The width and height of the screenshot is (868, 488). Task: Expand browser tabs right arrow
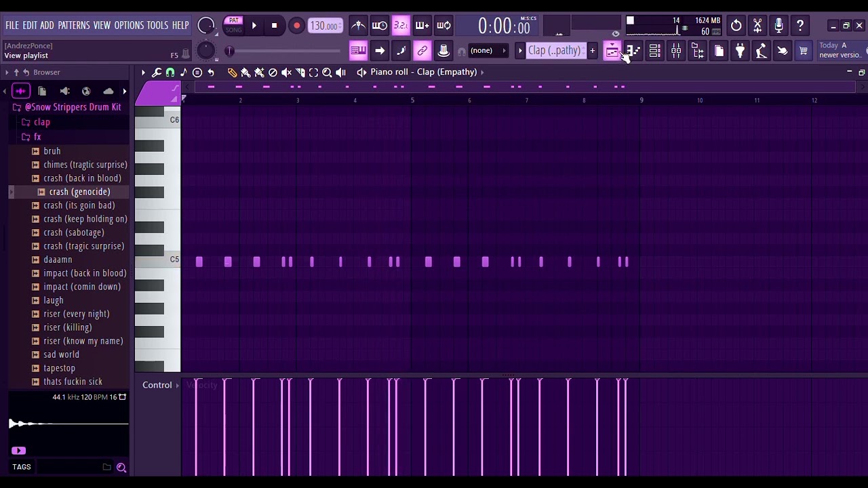click(x=125, y=91)
